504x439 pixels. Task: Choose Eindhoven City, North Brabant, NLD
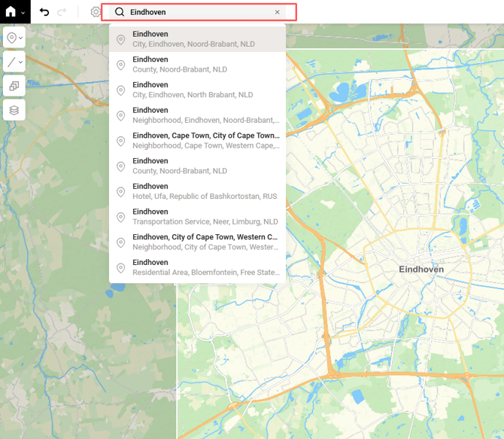197,90
